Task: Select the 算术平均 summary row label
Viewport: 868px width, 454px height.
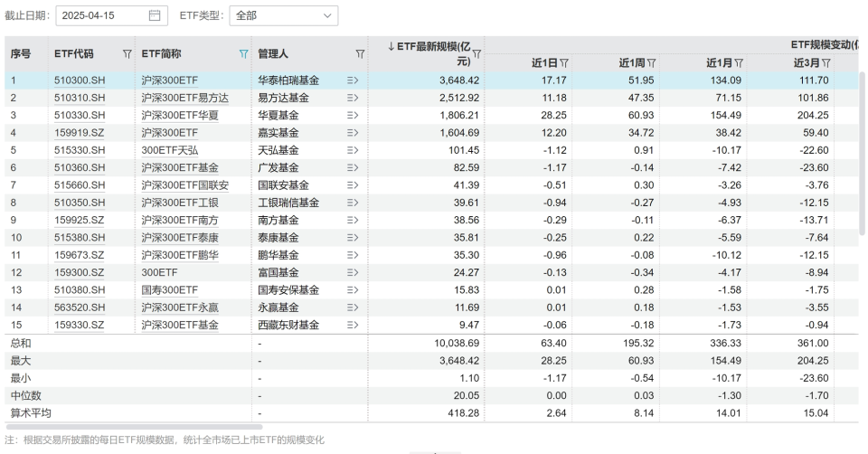Action: [x=31, y=413]
